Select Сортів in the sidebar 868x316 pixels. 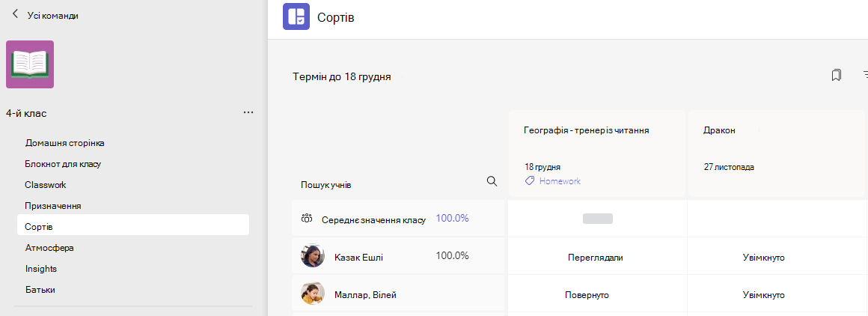(133, 227)
